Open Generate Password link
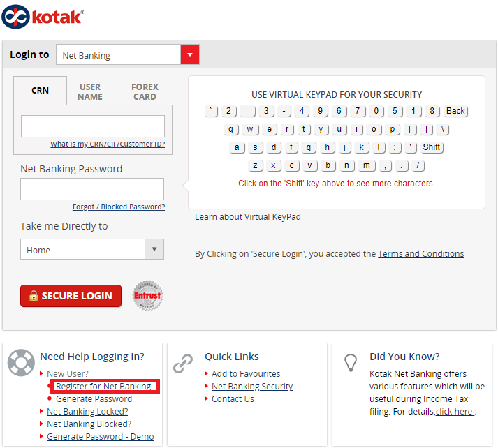 click(94, 399)
